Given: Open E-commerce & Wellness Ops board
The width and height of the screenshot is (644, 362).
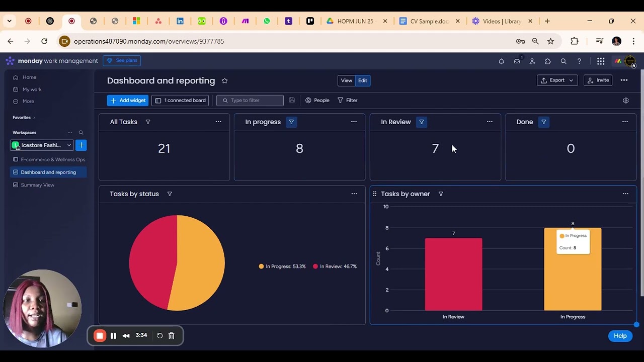Looking at the screenshot, I should pyautogui.click(x=49, y=159).
